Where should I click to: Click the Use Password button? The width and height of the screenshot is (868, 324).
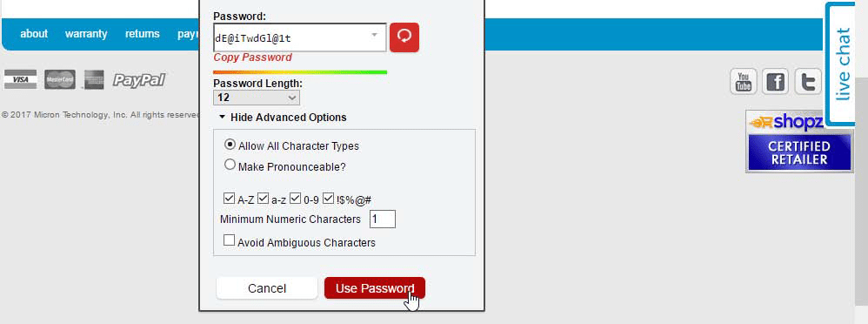375,288
